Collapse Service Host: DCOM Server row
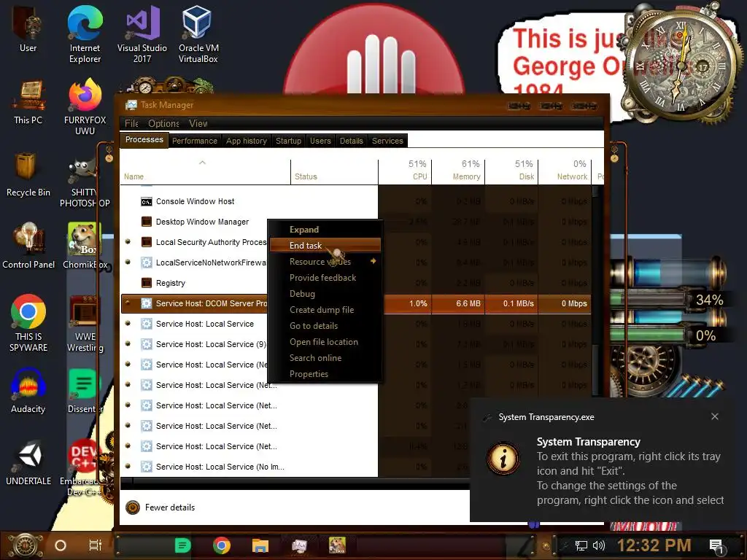 [128, 303]
